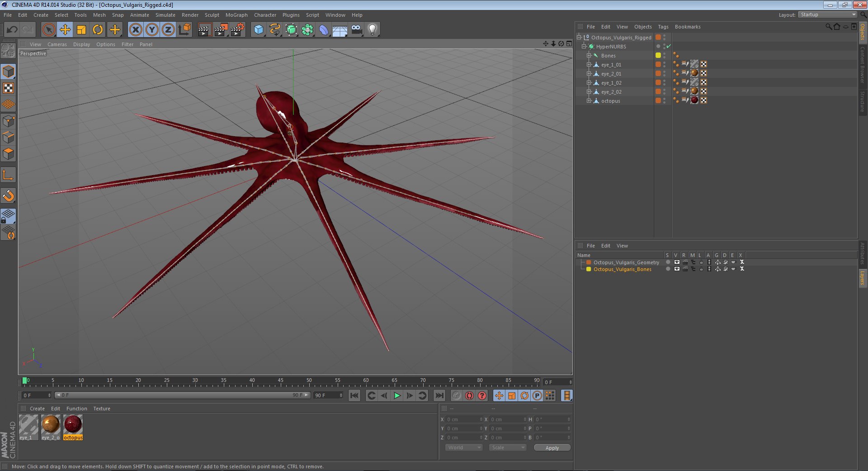Click the yellow layer dot of Bones
The image size is (868, 471).
tap(658, 55)
